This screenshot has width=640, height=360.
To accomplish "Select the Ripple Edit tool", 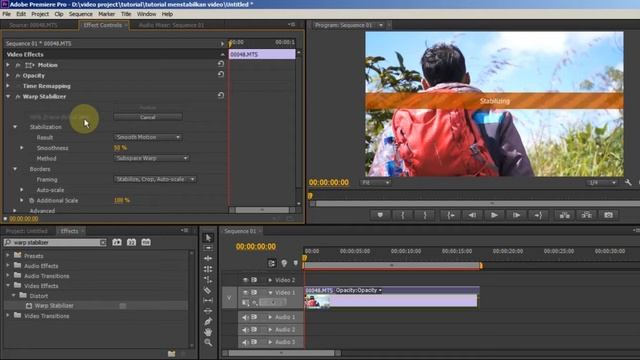I will (x=208, y=258).
